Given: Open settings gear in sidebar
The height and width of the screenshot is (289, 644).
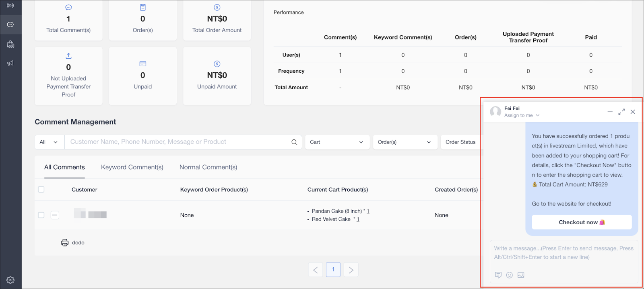Looking at the screenshot, I should (10, 280).
